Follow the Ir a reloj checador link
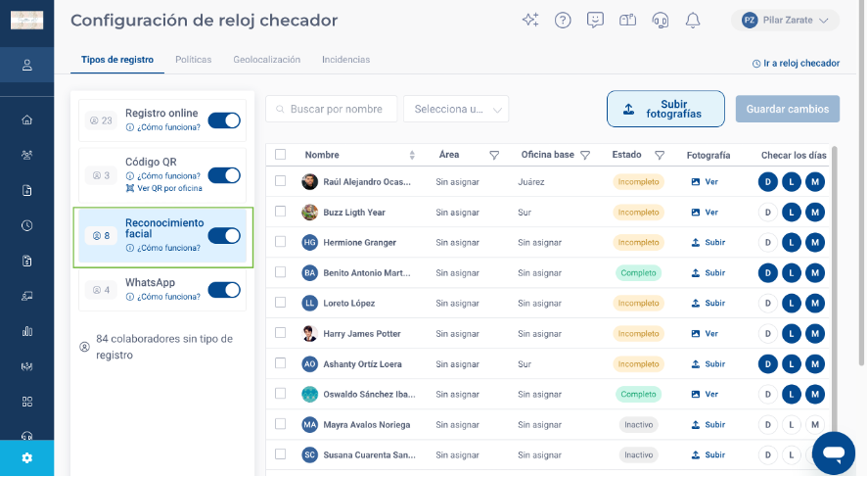The width and height of the screenshot is (868, 477). [796, 63]
